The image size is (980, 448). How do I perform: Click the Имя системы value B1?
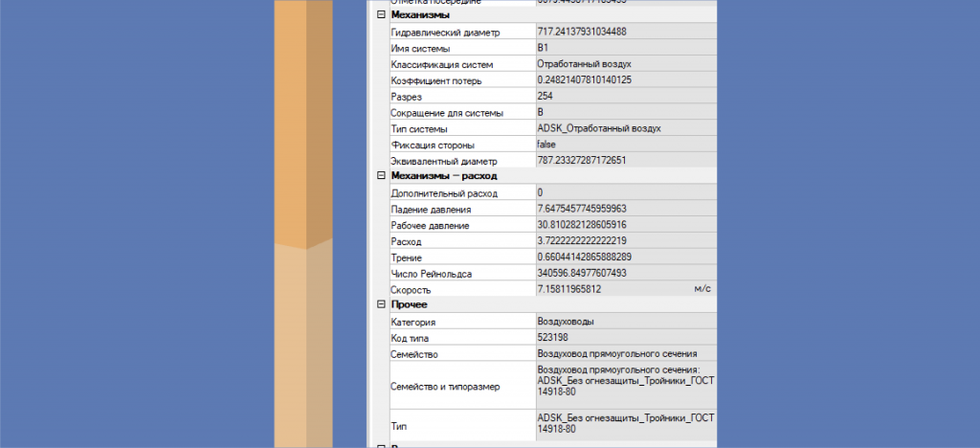coord(622,48)
